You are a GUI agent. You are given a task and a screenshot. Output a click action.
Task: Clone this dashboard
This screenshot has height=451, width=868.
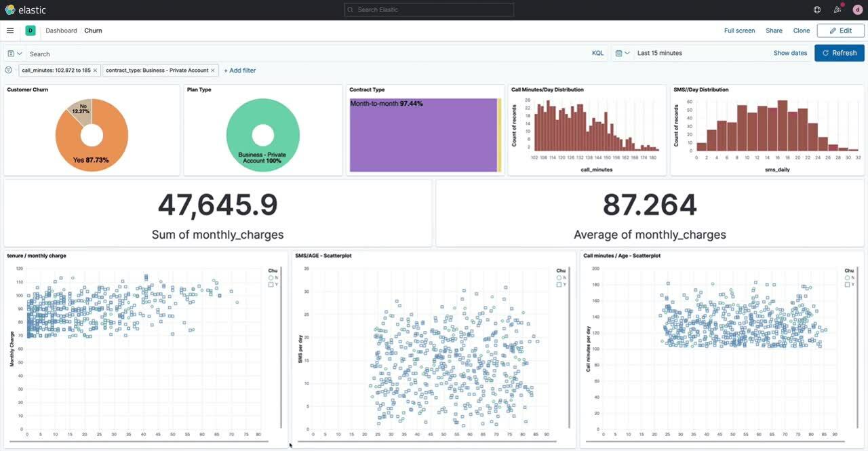point(802,31)
